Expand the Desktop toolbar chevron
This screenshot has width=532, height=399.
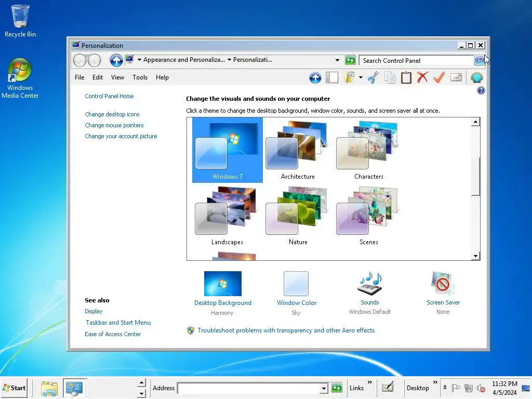435,382
